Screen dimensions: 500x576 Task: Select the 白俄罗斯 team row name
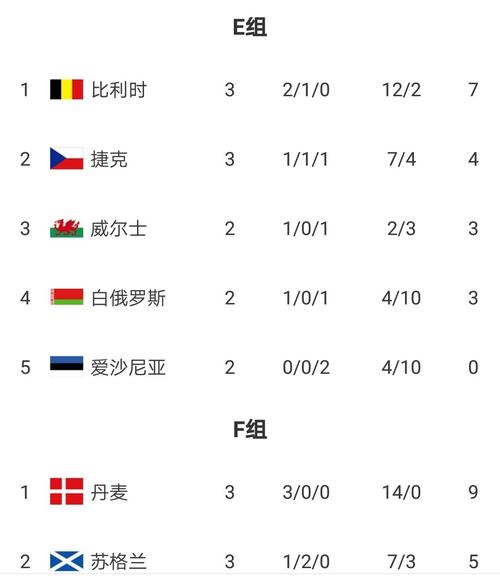128,298
